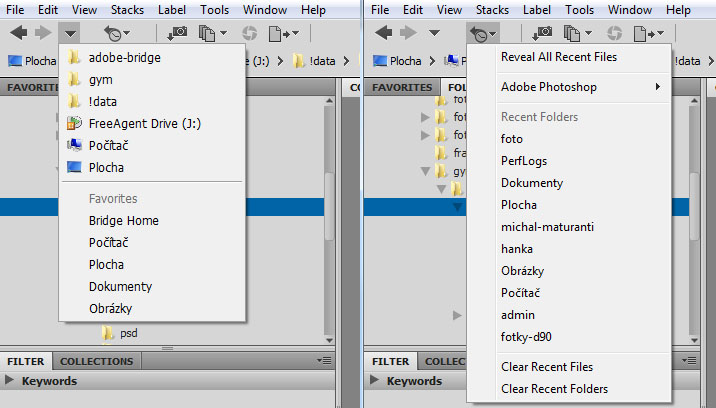Click the recent files clock icon, left window
The width and height of the screenshot is (716, 408).
click(x=117, y=33)
